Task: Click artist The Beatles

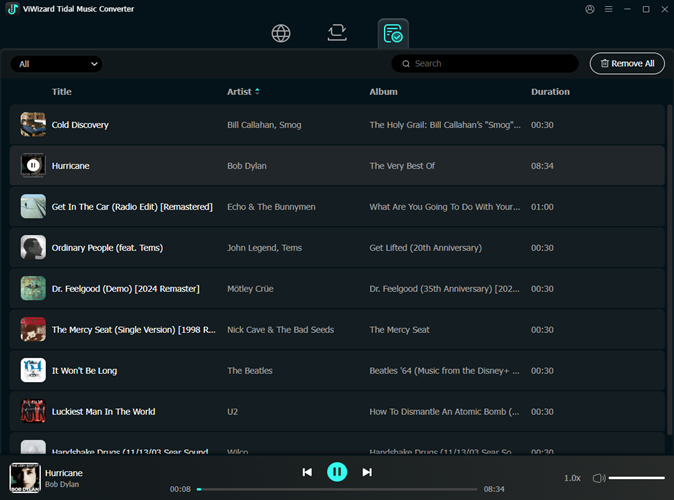Action: [250, 371]
